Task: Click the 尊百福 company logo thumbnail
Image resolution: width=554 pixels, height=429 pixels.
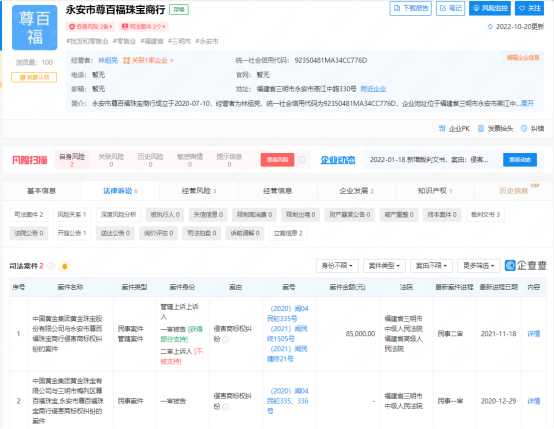Action: (x=34, y=28)
